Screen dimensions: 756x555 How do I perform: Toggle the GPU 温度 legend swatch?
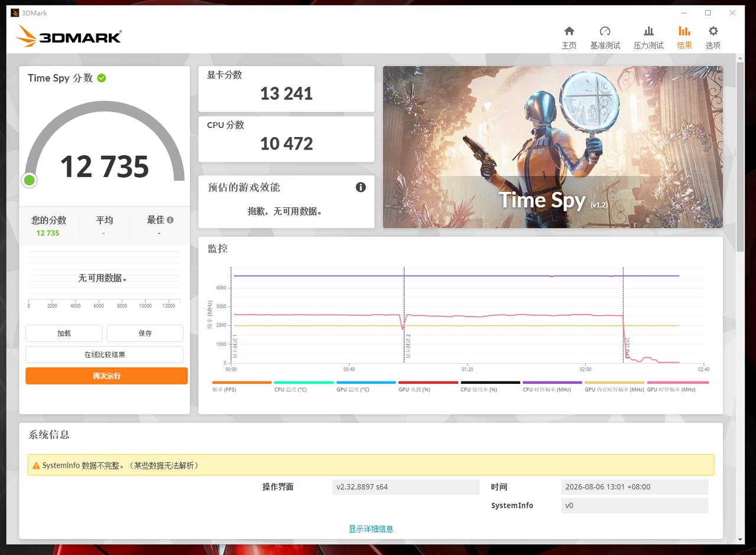coord(366,383)
